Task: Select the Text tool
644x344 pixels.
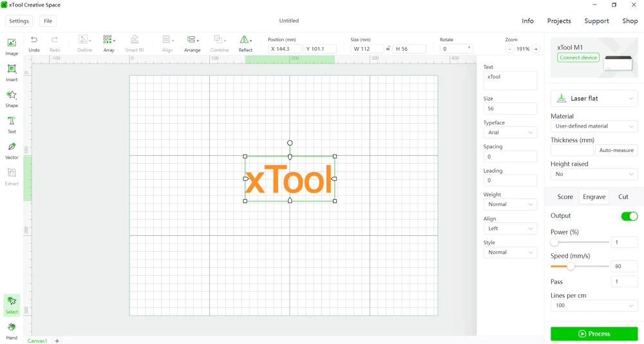Action: click(12, 125)
